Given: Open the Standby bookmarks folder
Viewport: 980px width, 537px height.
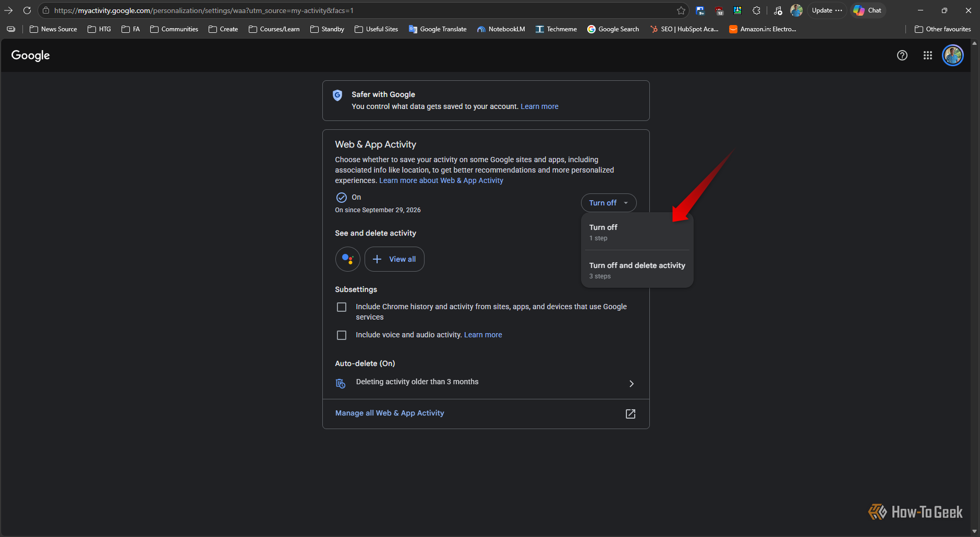Looking at the screenshot, I should click(327, 29).
